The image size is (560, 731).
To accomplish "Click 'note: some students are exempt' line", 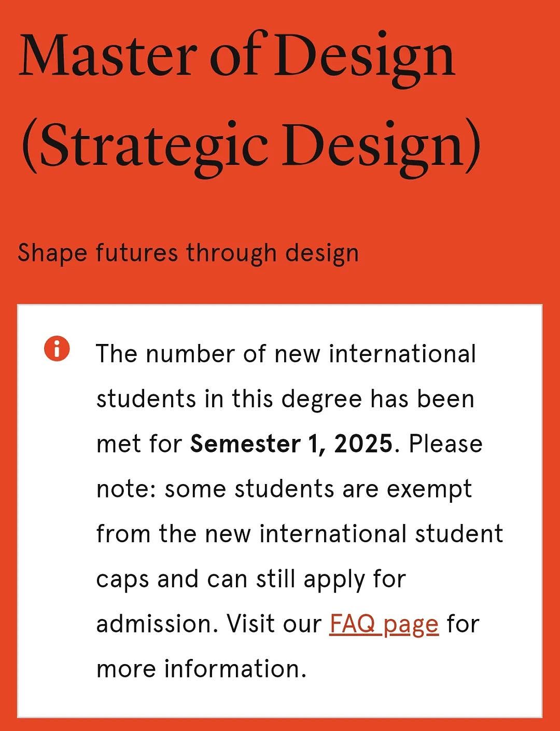I will [x=284, y=489].
